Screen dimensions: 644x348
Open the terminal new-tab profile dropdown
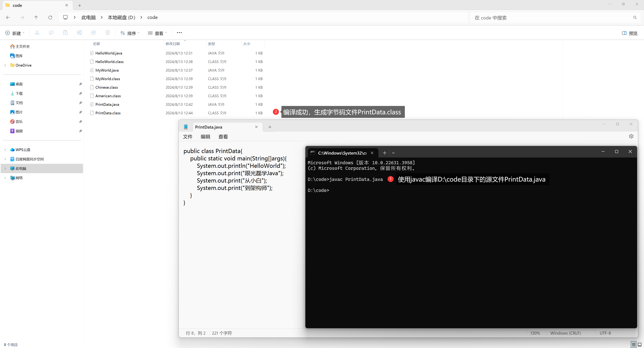click(x=393, y=153)
